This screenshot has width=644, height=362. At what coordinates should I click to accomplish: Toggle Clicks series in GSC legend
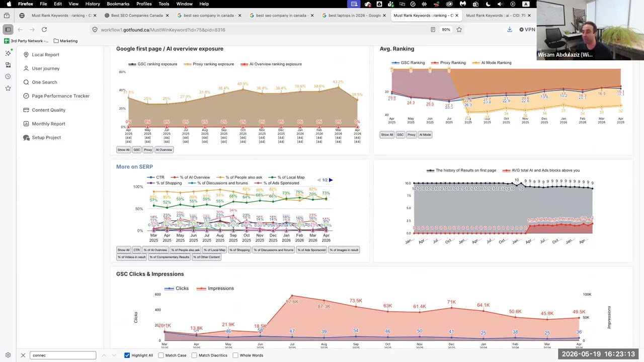(x=176, y=289)
